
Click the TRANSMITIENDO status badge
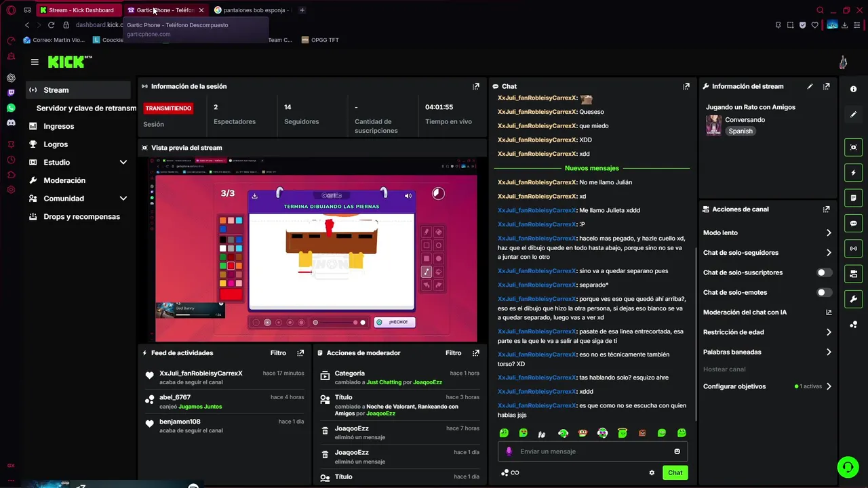pyautogui.click(x=168, y=108)
